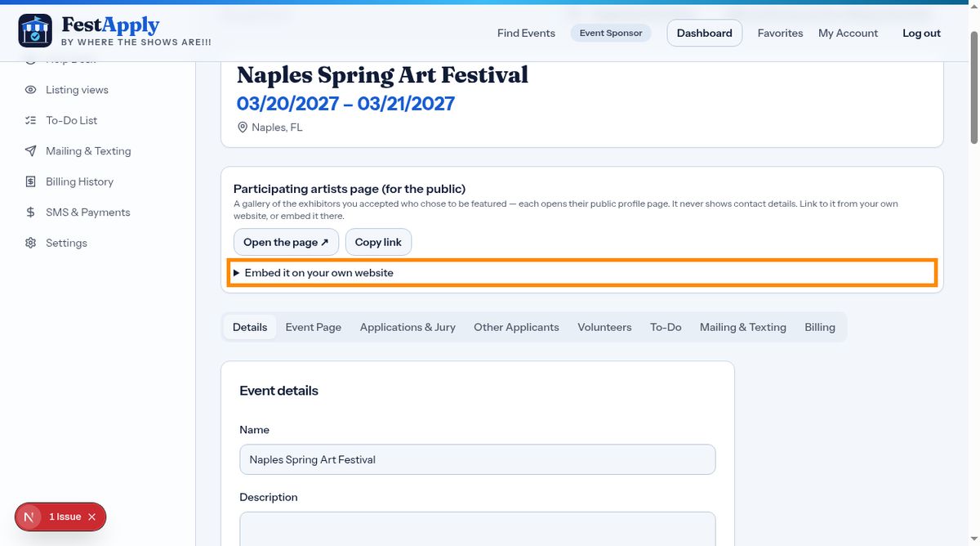
Task: Click the red N issue badge icon
Action: coord(29,517)
